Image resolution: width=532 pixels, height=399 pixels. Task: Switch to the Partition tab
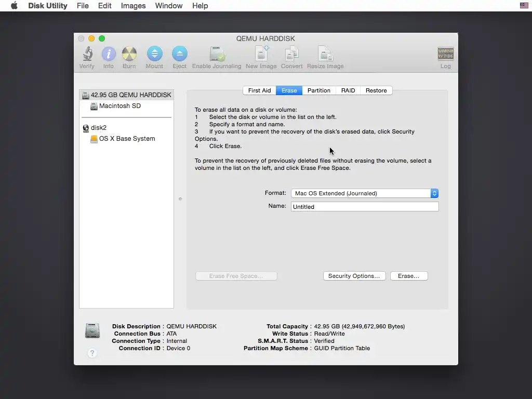(x=319, y=90)
